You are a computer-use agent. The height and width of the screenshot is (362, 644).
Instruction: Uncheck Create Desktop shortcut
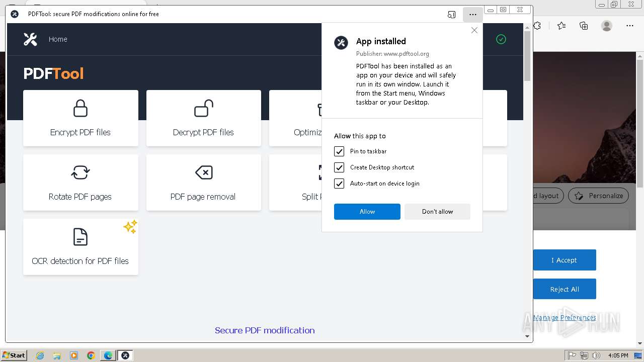339,167
